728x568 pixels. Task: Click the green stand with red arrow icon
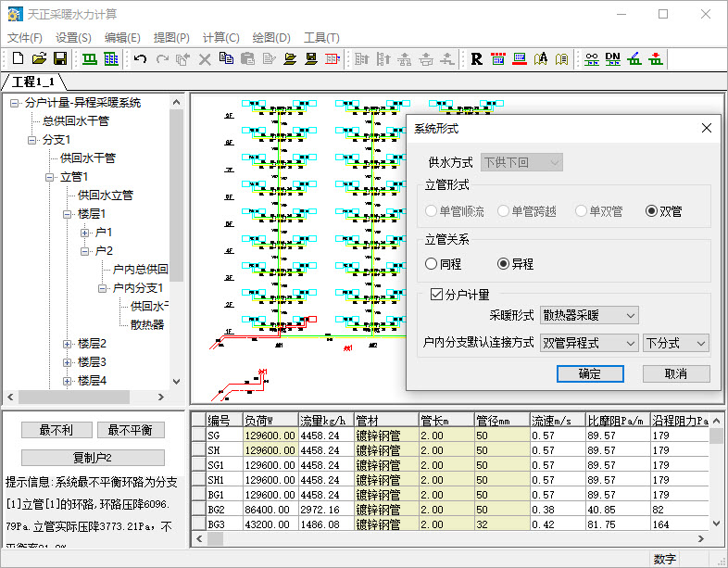(x=656, y=58)
